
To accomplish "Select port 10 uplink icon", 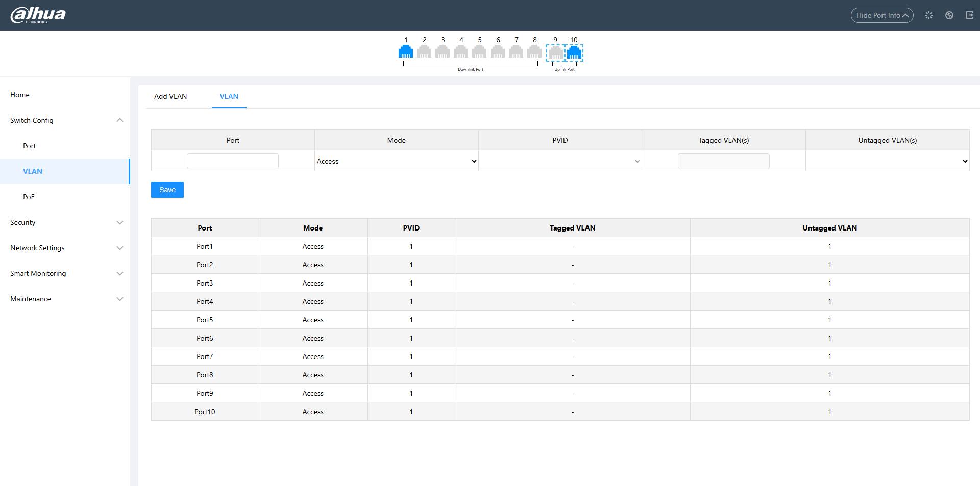I will point(574,53).
